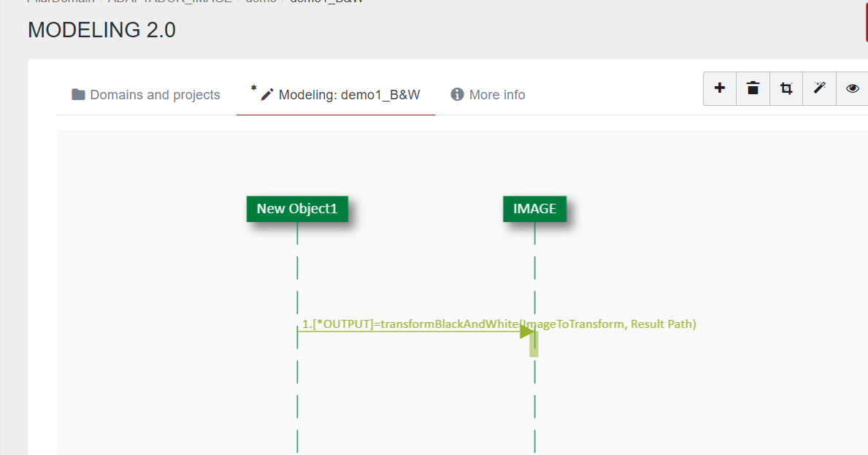
Task: Open the More info tab
Action: coord(496,95)
